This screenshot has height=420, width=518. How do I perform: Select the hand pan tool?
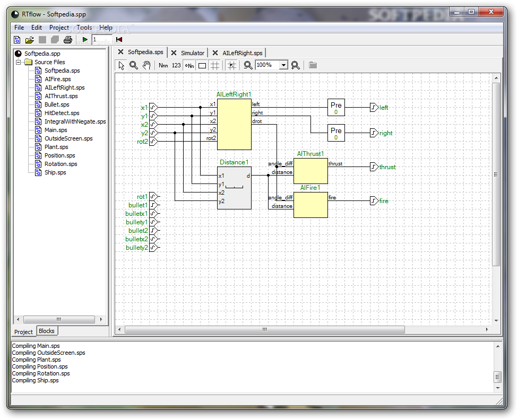146,65
